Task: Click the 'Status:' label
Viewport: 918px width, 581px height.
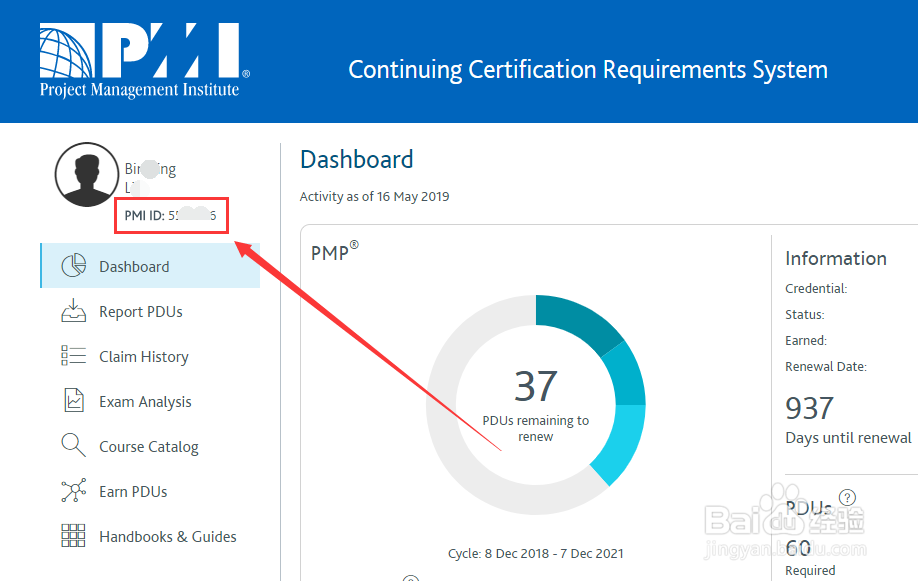Action: (x=804, y=315)
